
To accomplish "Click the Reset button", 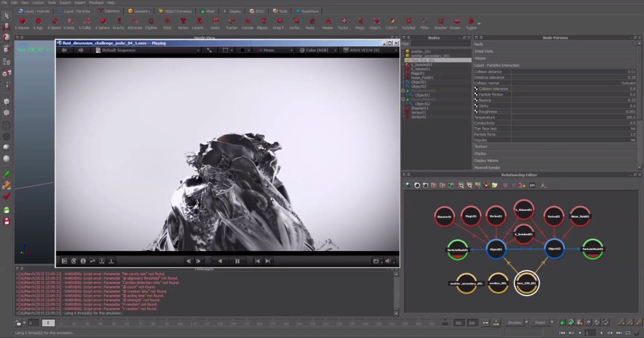I will tap(540, 322).
